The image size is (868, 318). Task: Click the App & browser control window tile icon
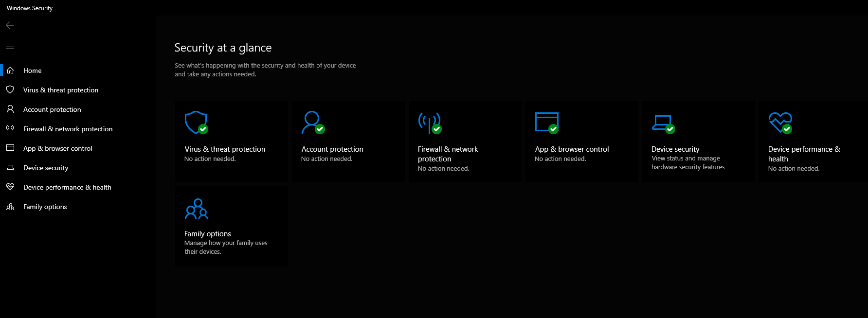(546, 122)
